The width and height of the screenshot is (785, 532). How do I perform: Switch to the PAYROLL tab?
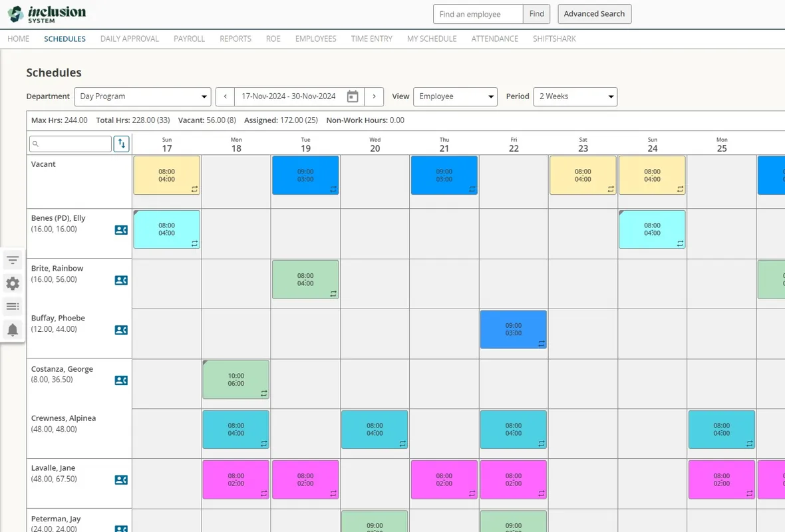coord(189,39)
